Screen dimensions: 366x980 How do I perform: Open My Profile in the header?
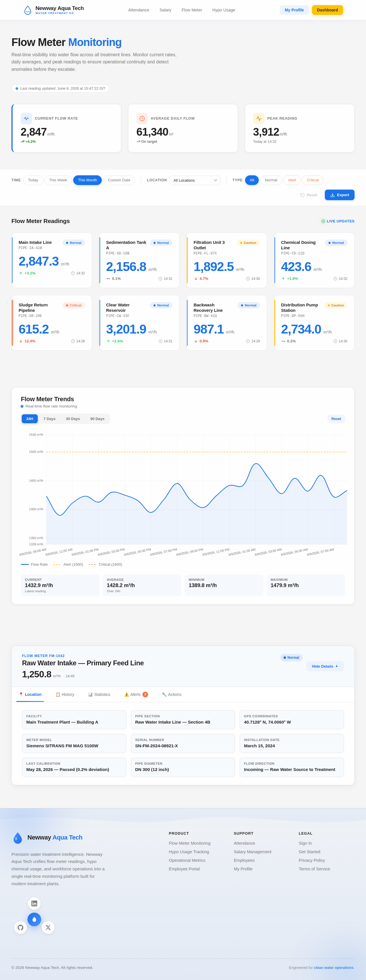click(x=295, y=10)
